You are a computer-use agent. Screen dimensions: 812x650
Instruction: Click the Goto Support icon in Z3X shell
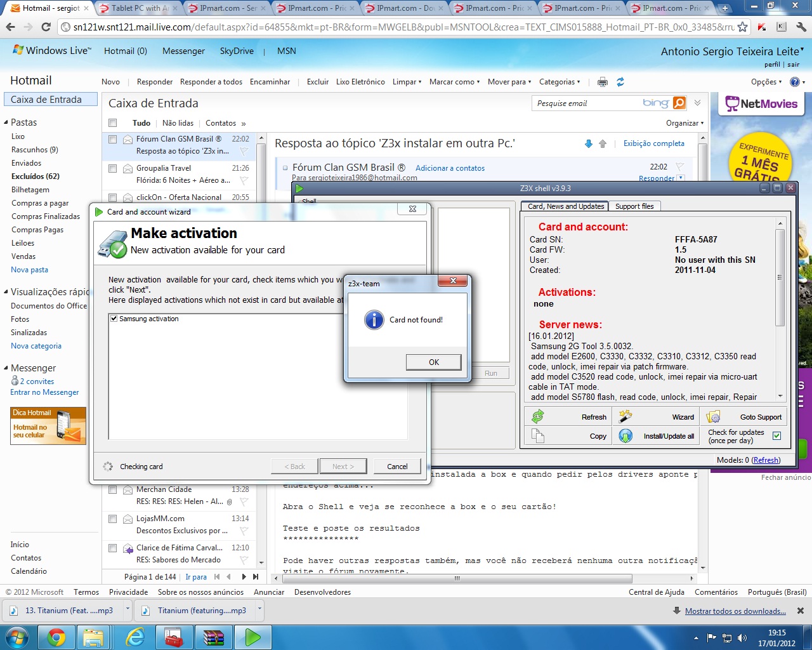[x=714, y=416]
